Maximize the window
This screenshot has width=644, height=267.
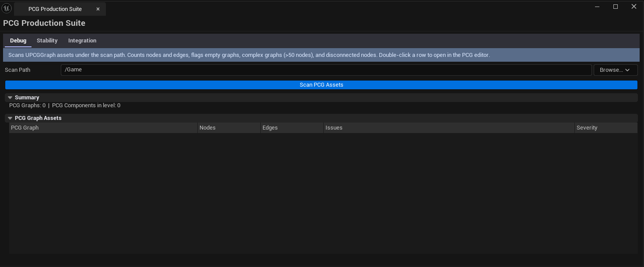pos(616,7)
